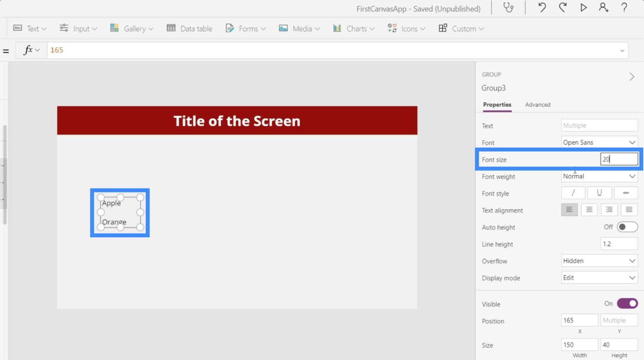This screenshot has height=360, width=644.
Task: Open the Forms menu
Action: tap(246, 28)
